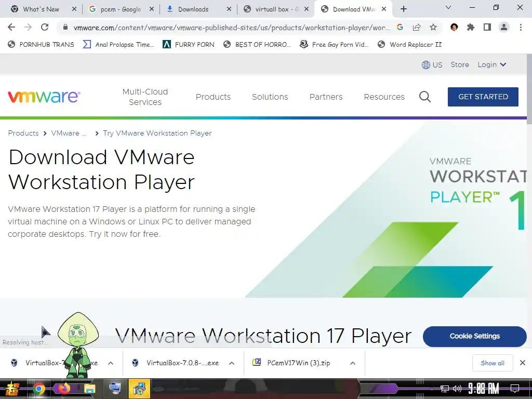Expand options for VirtualBox-7.0.8 download
The width and height of the screenshot is (532, 399).
coord(231,363)
